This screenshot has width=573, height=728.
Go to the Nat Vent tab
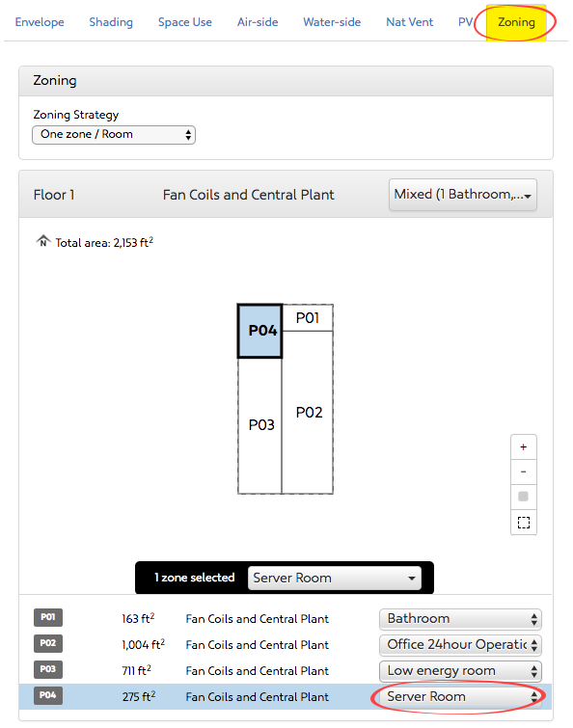(x=410, y=22)
